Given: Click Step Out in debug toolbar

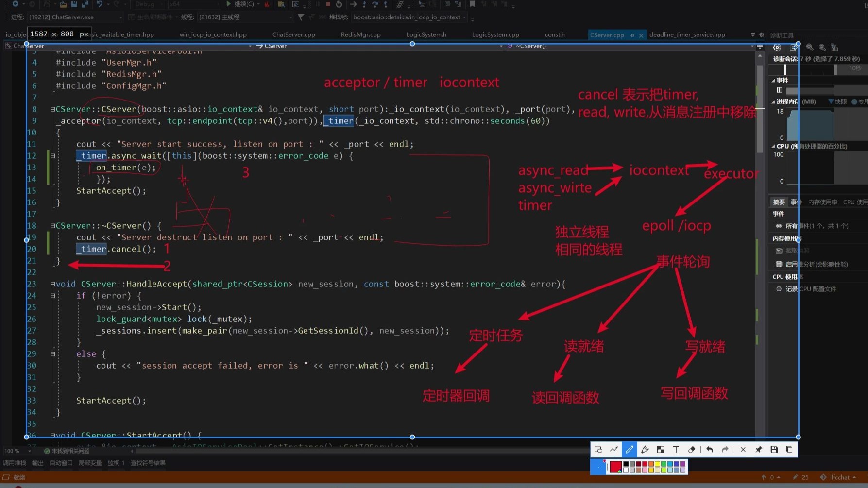Looking at the screenshot, I should 386,4.
